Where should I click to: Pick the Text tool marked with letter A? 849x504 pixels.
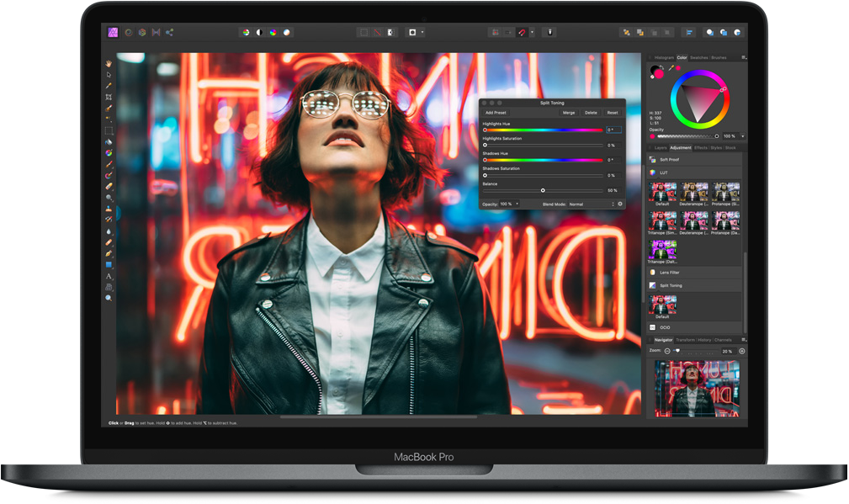click(109, 276)
